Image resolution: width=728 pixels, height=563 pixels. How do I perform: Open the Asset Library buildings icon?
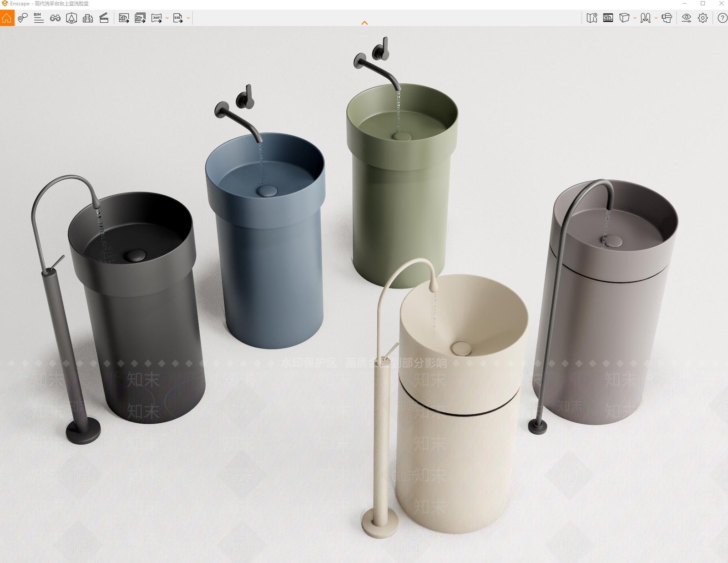pos(88,18)
